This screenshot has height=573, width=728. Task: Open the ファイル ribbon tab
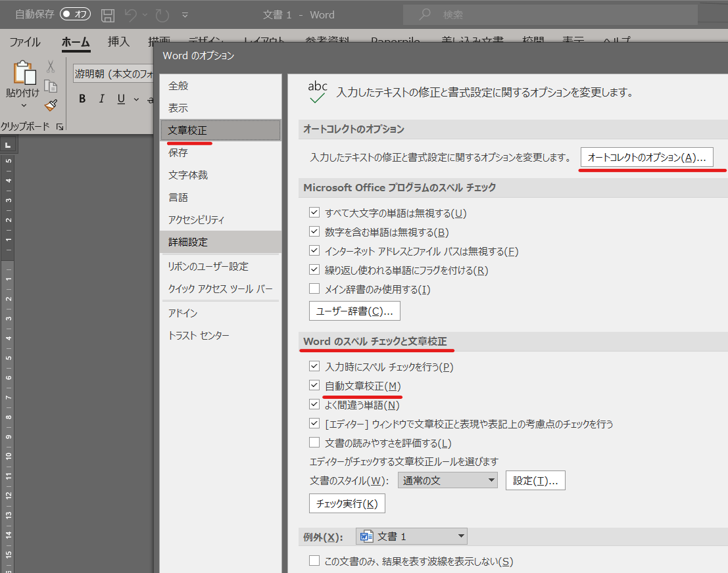(25, 42)
